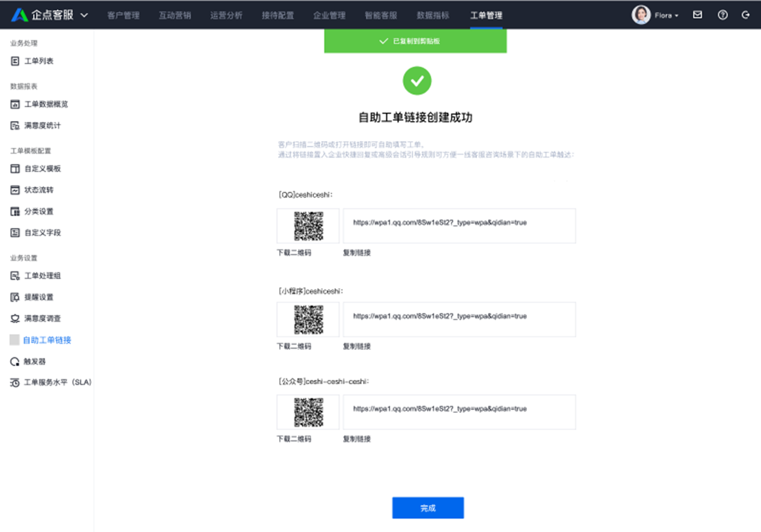The image size is (761, 532).
Task: Click the 公众号 link URL field
Action: click(459, 412)
